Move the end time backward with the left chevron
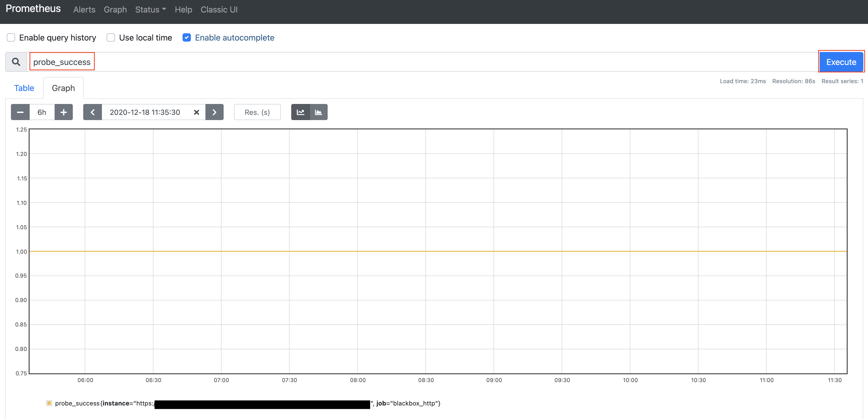 point(93,112)
